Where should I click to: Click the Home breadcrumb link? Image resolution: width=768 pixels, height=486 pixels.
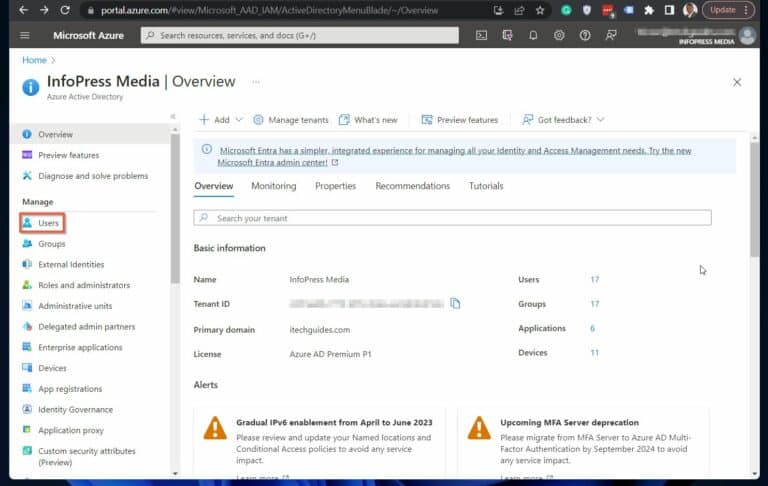click(34, 60)
